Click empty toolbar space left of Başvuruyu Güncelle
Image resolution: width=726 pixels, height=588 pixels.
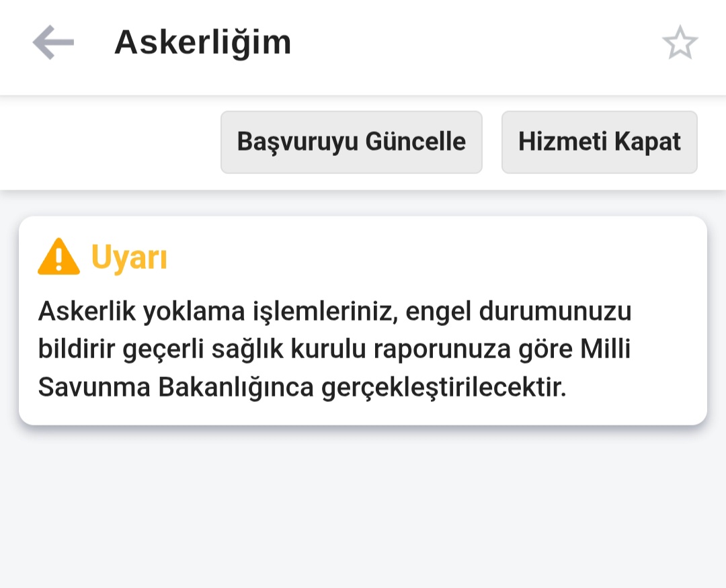108,142
